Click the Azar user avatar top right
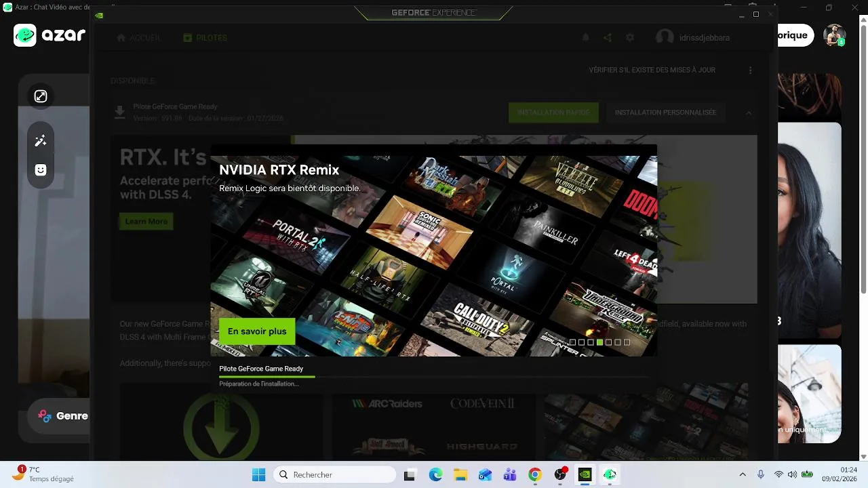 [834, 35]
